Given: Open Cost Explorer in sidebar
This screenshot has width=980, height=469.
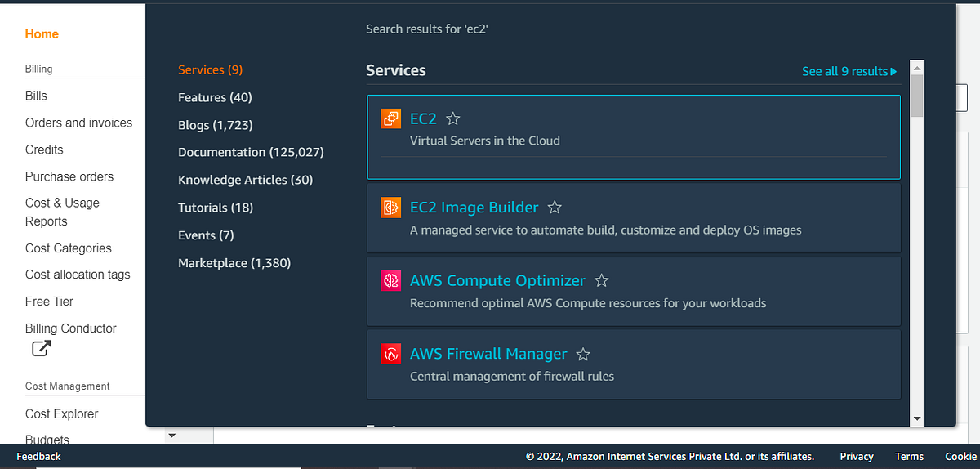Looking at the screenshot, I should pos(61,413).
